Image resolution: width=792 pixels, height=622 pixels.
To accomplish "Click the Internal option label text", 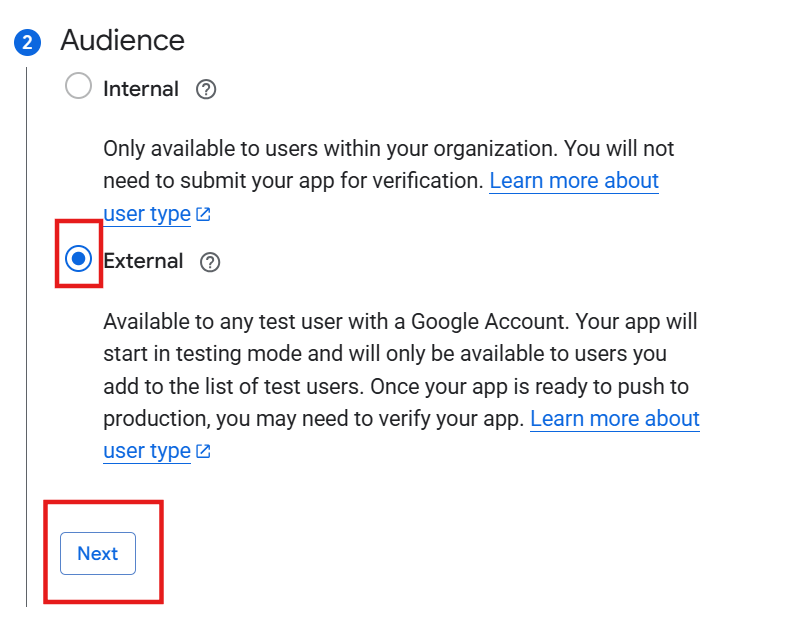I will click(141, 89).
